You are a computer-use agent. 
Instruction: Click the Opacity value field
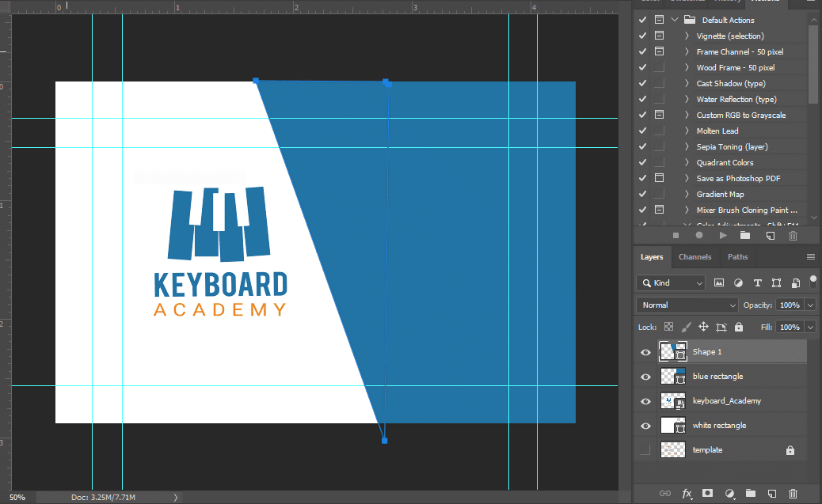[790, 305]
